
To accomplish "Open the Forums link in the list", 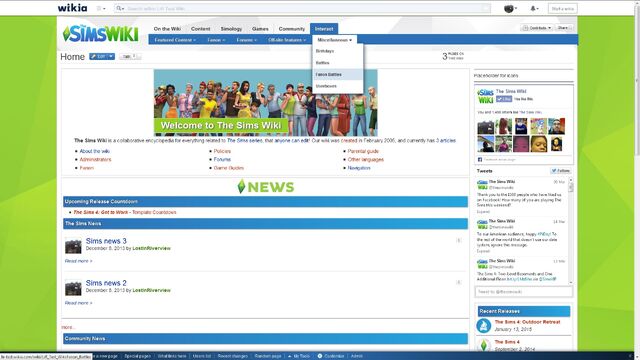I will pyautogui.click(x=222, y=160).
